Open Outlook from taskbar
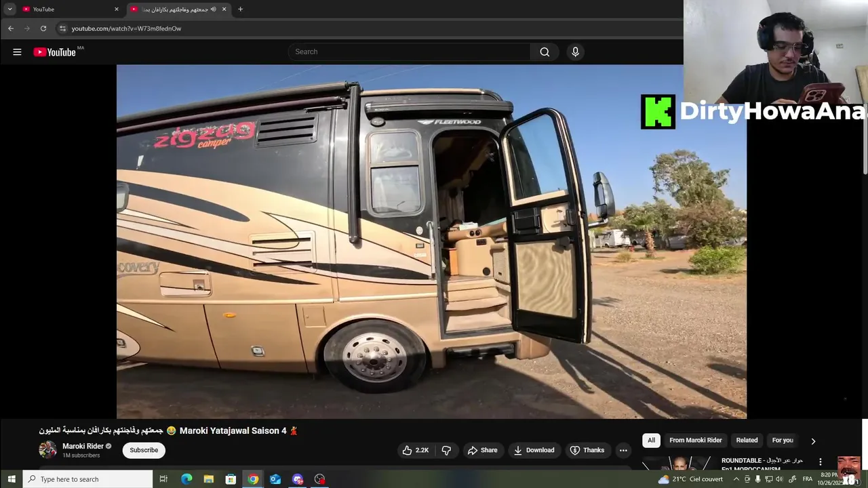The height and width of the screenshot is (488, 868). (275, 479)
